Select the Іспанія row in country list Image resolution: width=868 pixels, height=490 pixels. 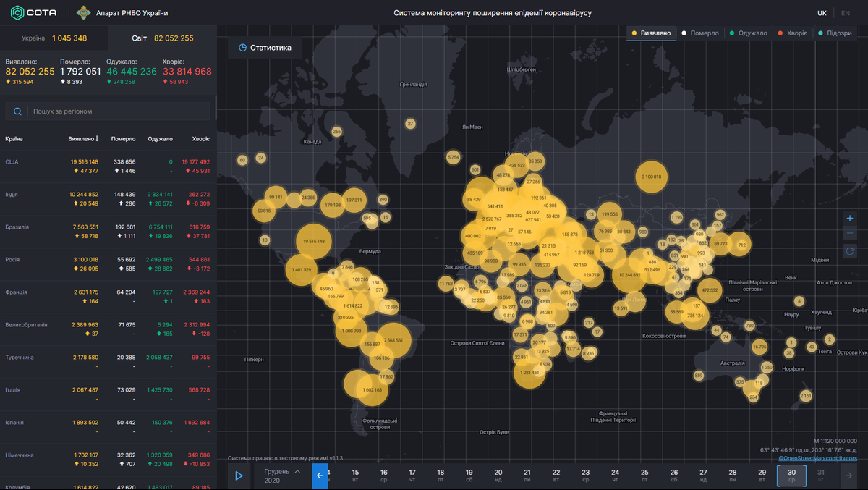pos(108,427)
